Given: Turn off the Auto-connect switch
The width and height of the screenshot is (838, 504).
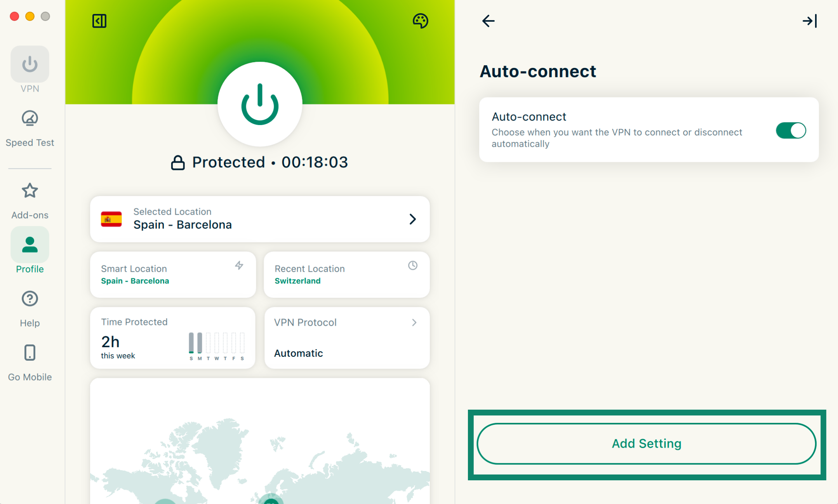Looking at the screenshot, I should tap(791, 130).
